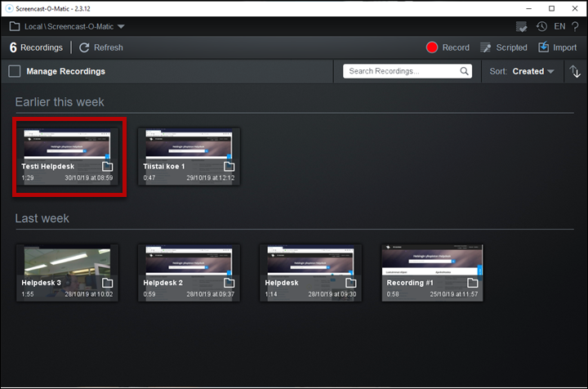Click the date 30/10/19 at 08:59

[88, 178]
